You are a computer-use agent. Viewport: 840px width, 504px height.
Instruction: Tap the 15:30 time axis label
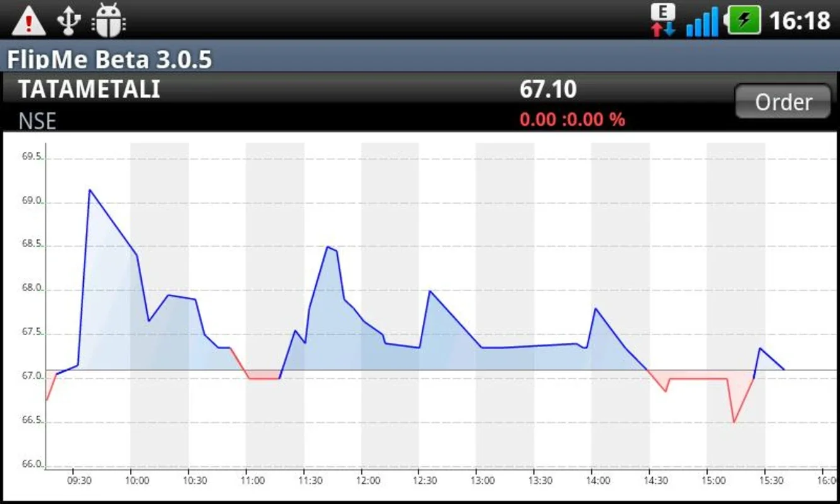point(771,481)
